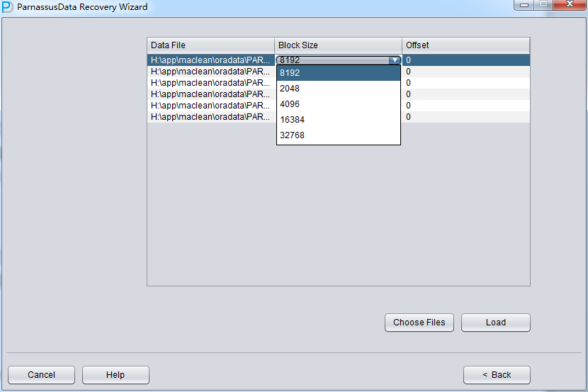This screenshot has width=588, height=392.
Task: Set block size to 16384
Action: point(338,120)
